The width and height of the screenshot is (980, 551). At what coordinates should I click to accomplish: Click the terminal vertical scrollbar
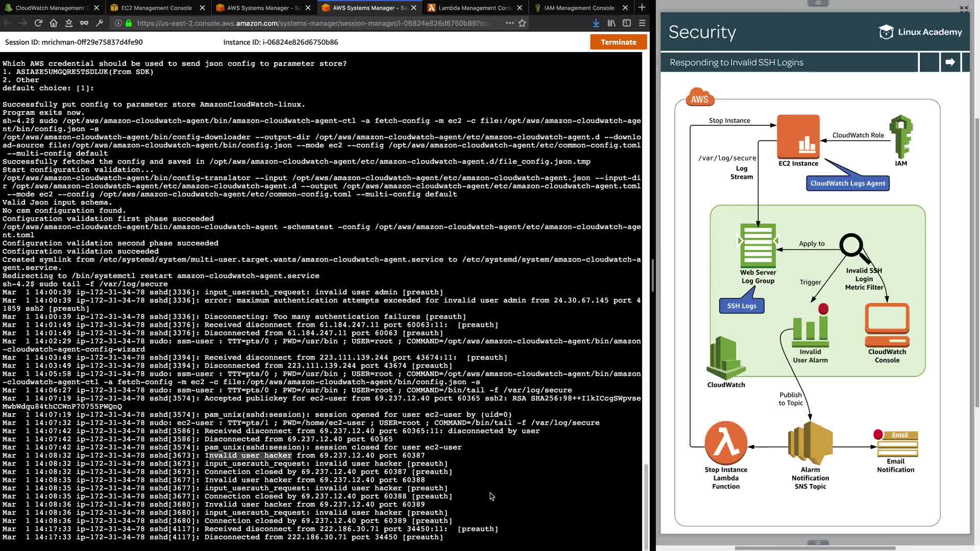(x=646, y=505)
